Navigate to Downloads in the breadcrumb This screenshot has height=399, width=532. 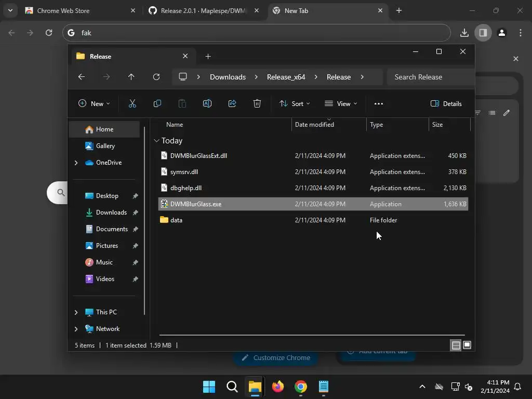pos(228,77)
